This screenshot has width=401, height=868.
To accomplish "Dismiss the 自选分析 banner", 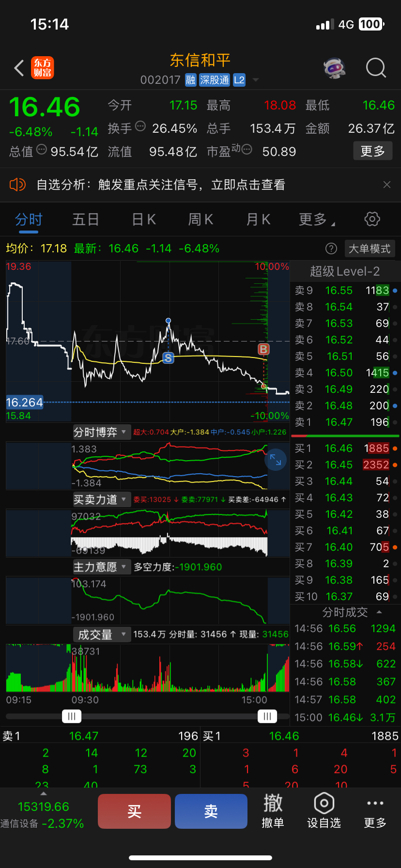I will click(386, 185).
